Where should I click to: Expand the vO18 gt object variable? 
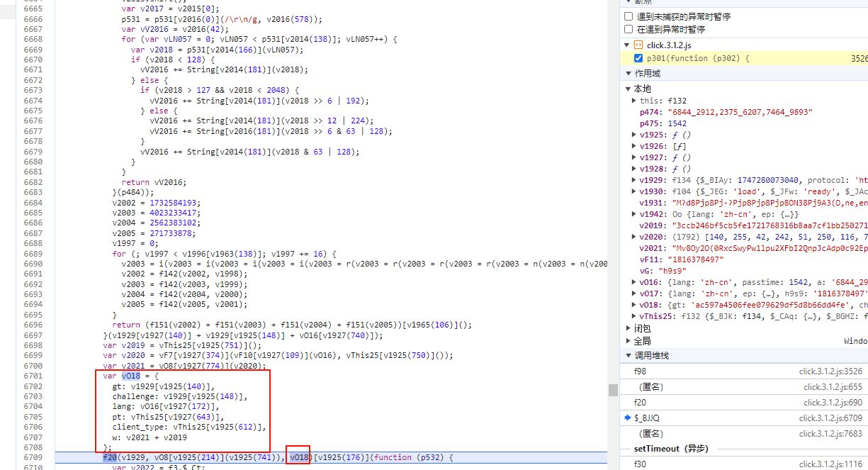tap(634, 305)
